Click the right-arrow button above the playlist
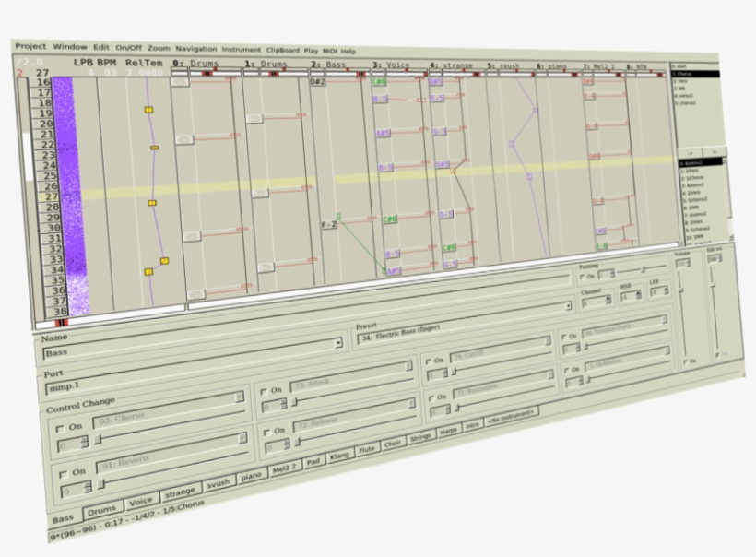Viewport: 756px width, 557px height. pos(691,153)
